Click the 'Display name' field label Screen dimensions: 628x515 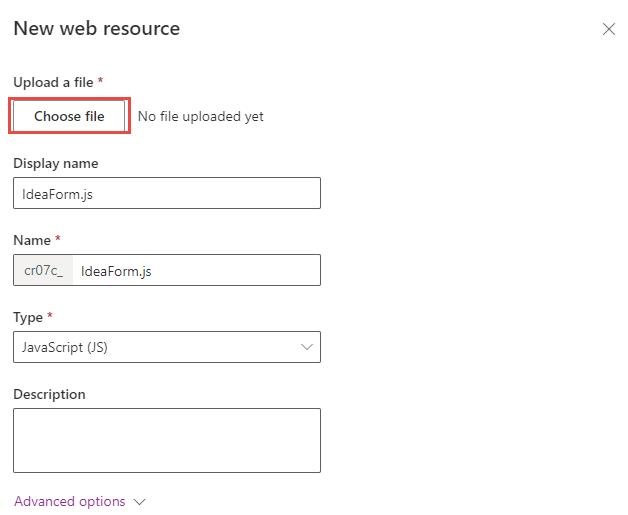tap(56, 163)
